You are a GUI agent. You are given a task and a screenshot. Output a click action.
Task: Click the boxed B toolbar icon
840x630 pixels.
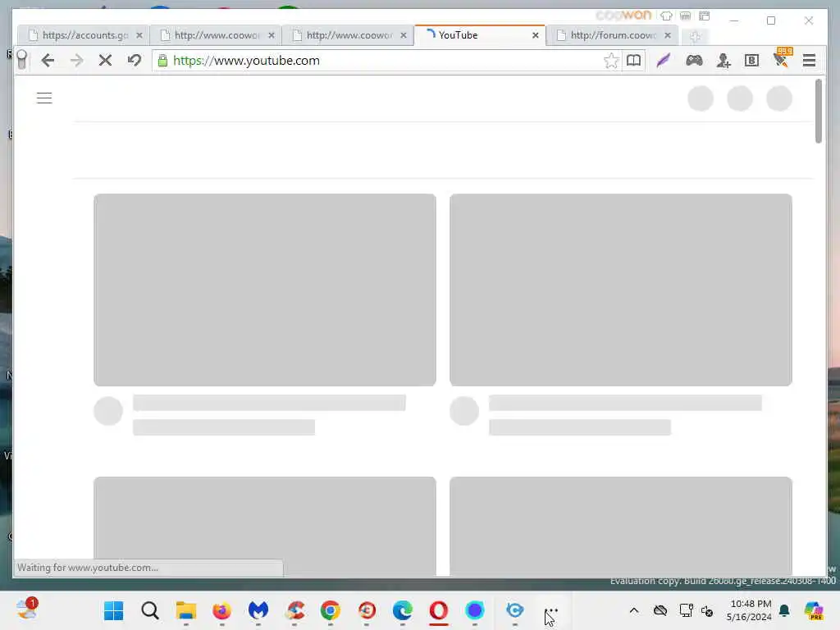[x=751, y=61]
